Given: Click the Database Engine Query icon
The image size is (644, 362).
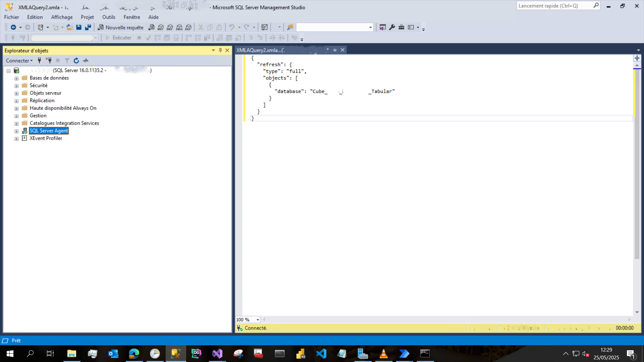Looking at the screenshot, I should click(152, 27).
